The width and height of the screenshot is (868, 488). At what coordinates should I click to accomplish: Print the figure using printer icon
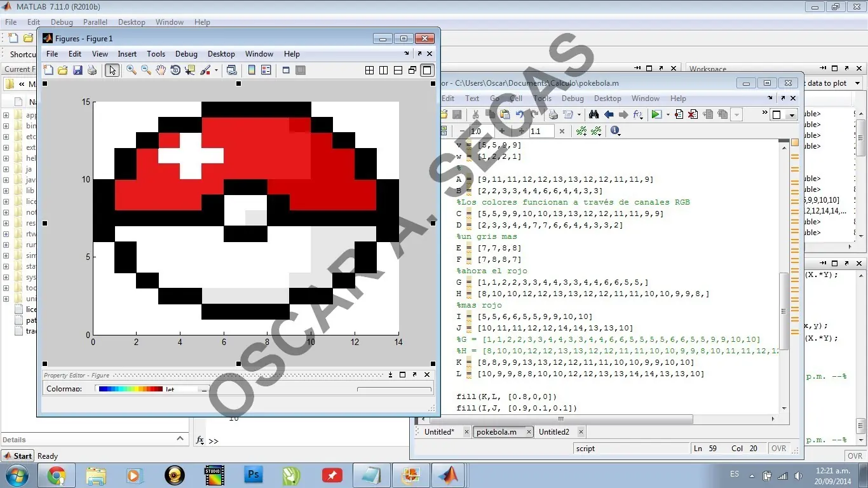pyautogui.click(x=92, y=70)
